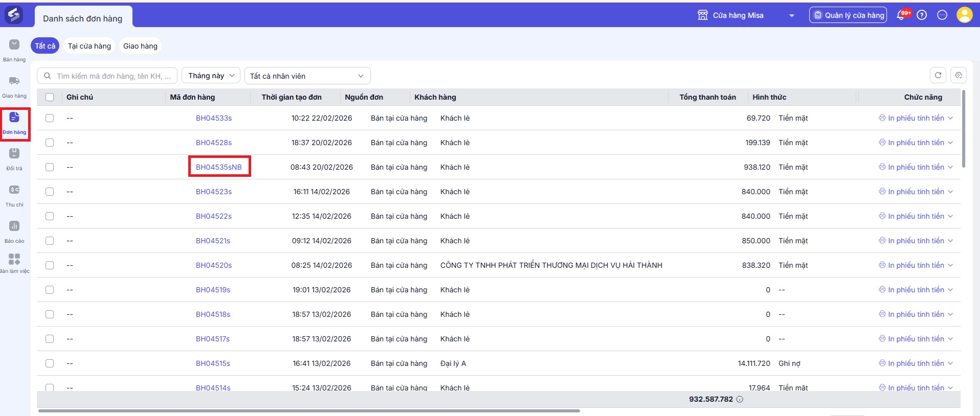Open Báo cáo reports in sidebar
The width and height of the screenshot is (980, 416).
14,231
